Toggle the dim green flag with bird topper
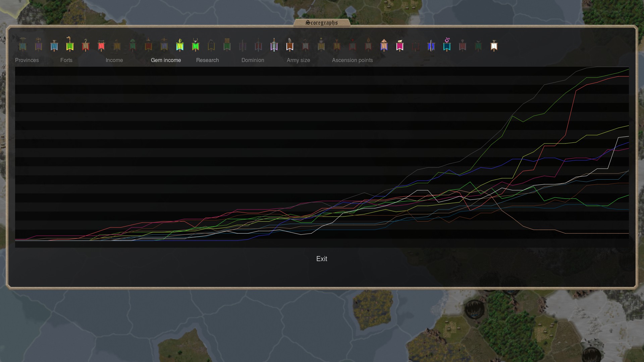644x362 pixels. [478, 46]
